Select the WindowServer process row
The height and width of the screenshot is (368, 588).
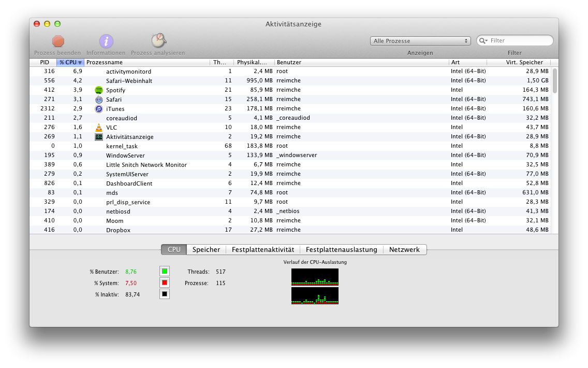tap(290, 155)
